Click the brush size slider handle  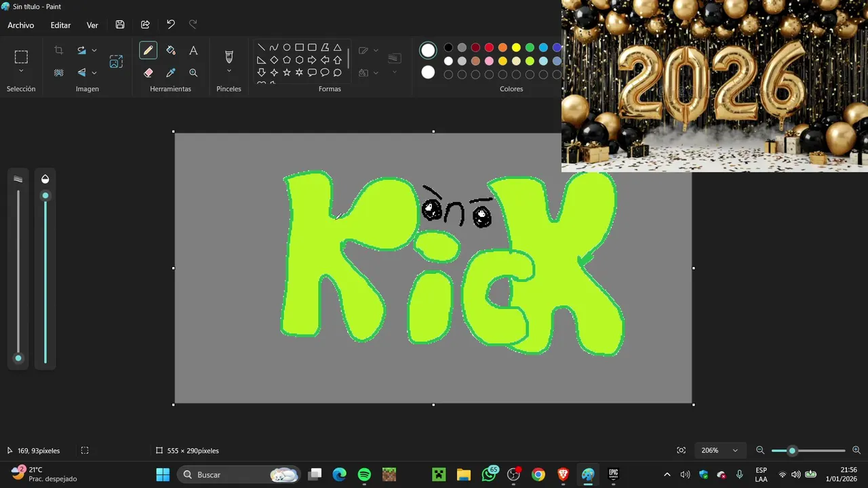tap(18, 359)
